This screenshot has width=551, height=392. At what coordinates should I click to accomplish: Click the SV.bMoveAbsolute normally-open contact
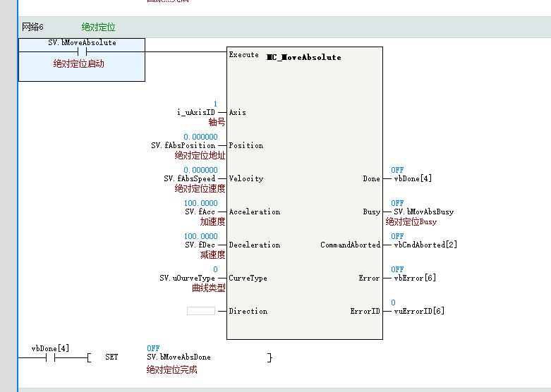pyautogui.click(x=81, y=51)
